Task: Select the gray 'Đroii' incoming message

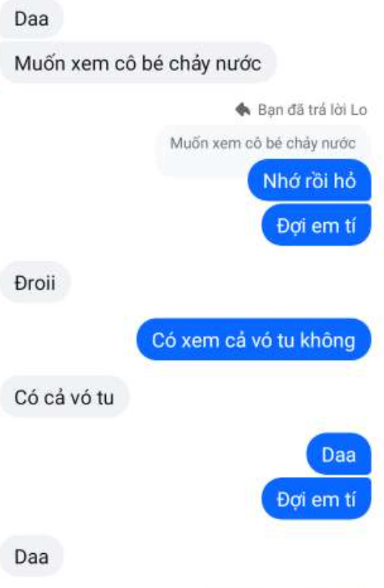Action: (x=35, y=282)
